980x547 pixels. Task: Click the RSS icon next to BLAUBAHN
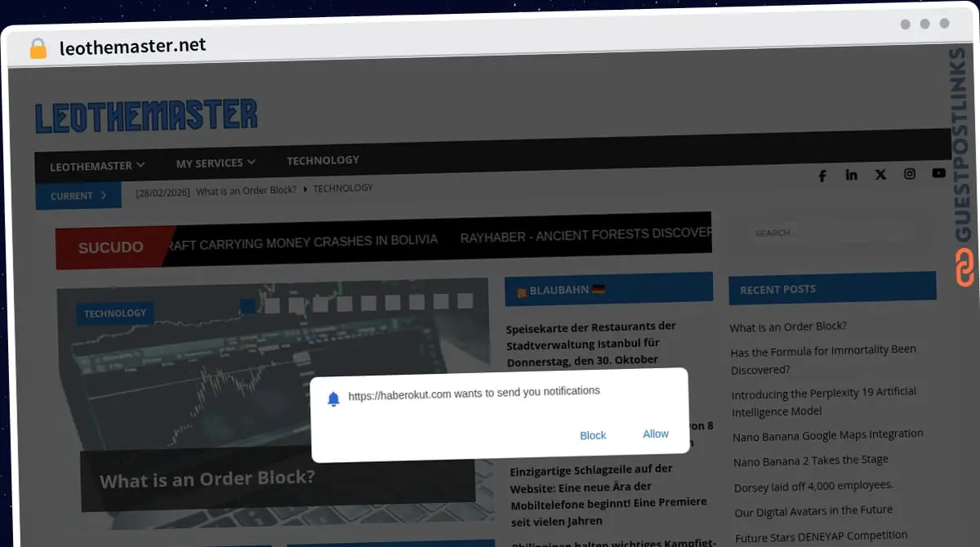pos(521,292)
